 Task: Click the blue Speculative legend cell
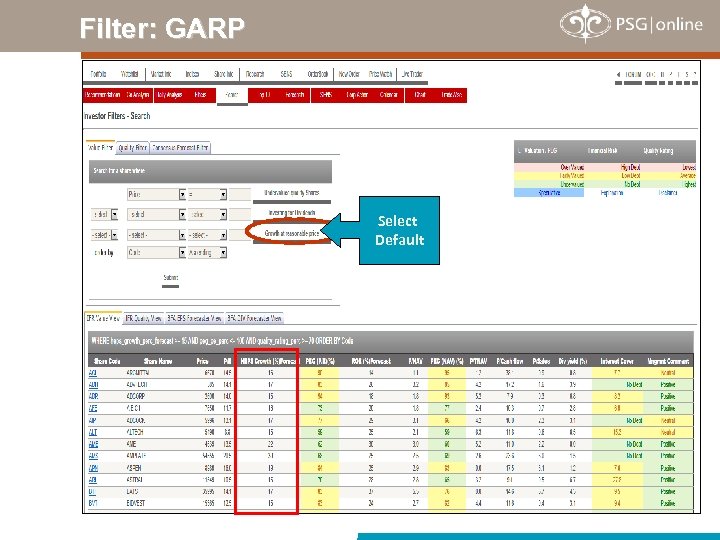tap(549, 193)
